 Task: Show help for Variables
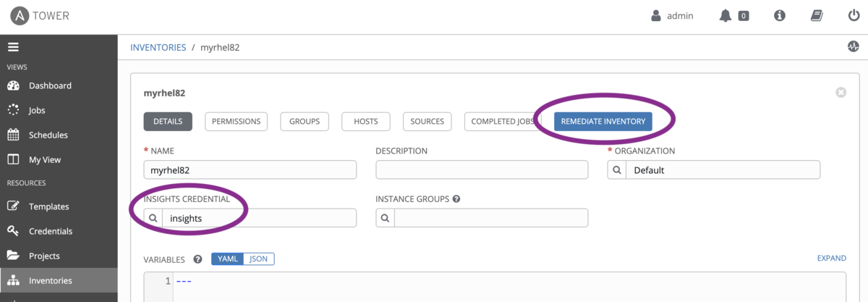coord(197,259)
